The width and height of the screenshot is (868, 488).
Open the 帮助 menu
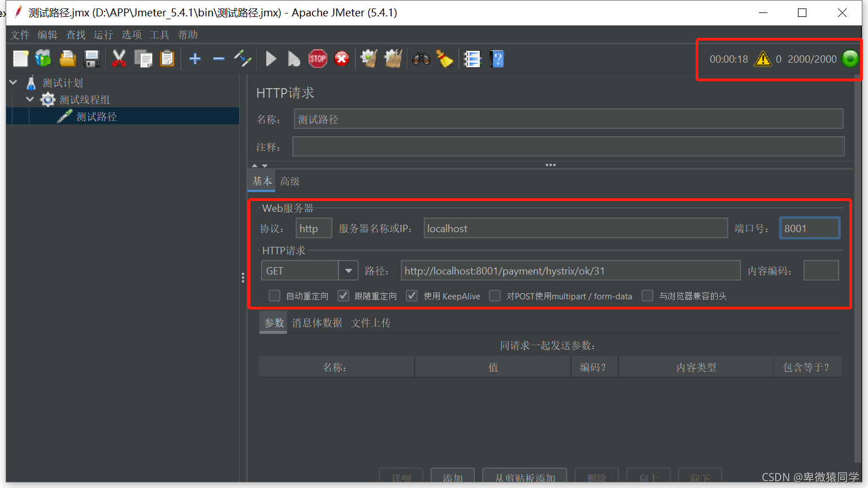point(188,35)
